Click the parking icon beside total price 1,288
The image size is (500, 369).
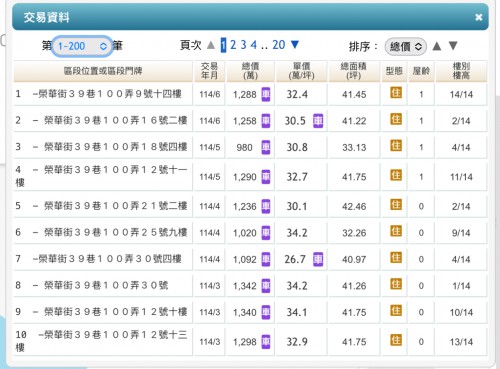point(266,94)
